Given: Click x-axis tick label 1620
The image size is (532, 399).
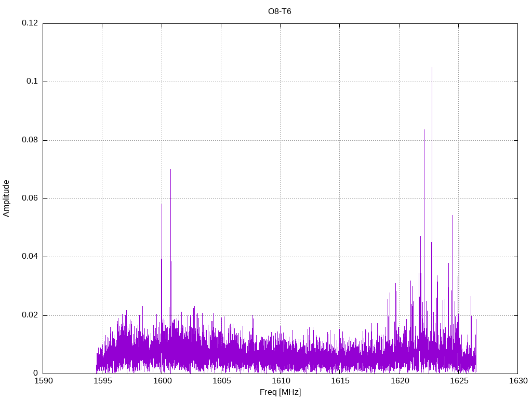Looking at the screenshot, I should 400,381.
